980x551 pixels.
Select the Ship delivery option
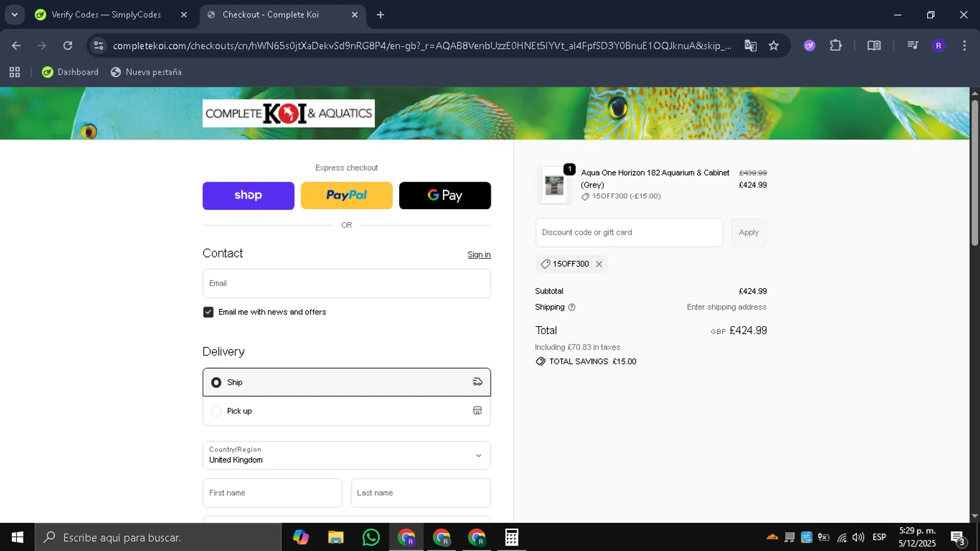(346, 382)
